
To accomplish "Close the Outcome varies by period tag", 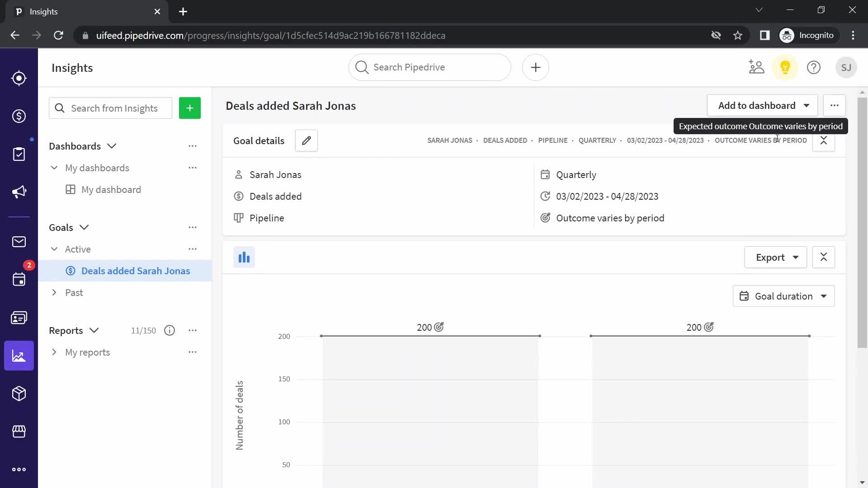I will coord(823,140).
